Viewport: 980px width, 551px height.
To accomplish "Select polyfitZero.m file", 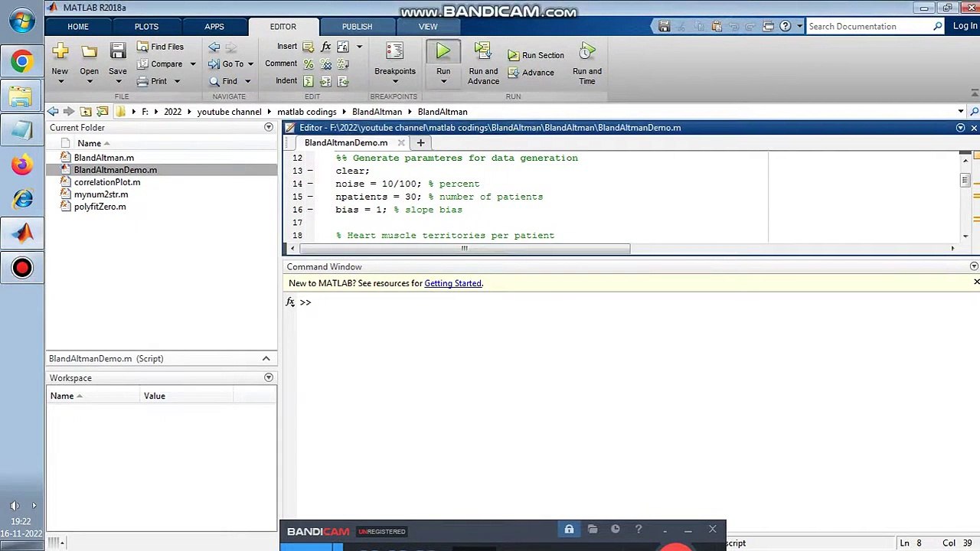I will click(x=100, y=207).
